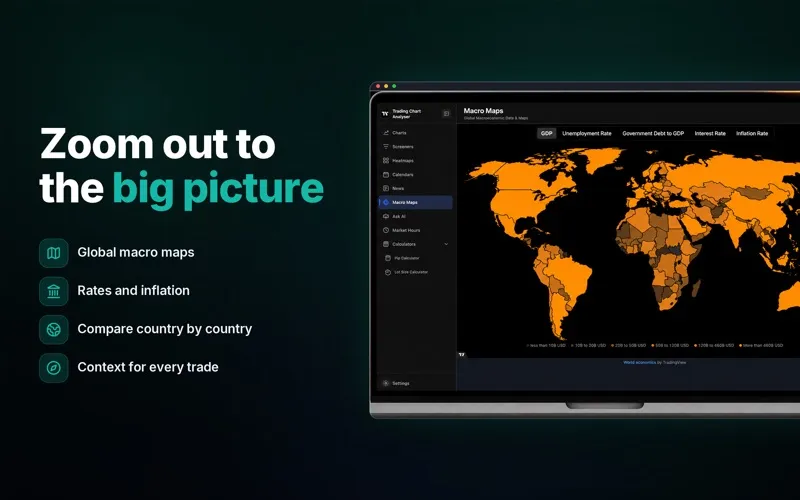Open the Heatmaps grid icon

coord(386,160)
